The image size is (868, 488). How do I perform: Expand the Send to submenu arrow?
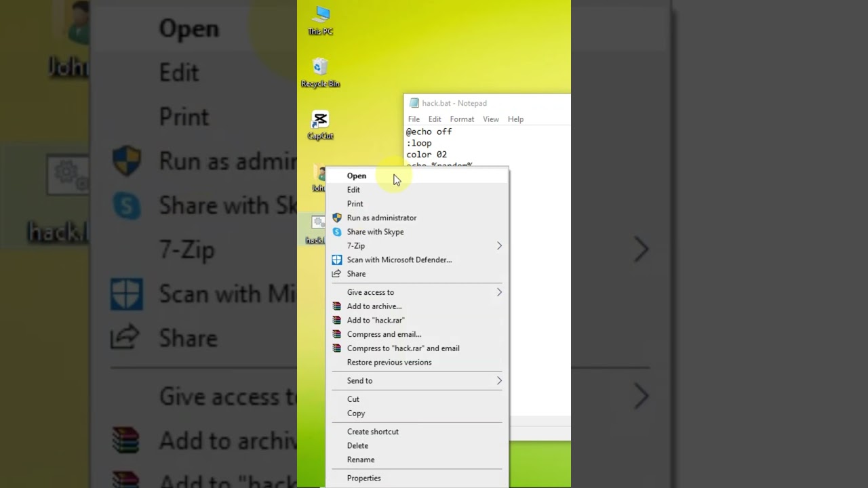[499, 380]
